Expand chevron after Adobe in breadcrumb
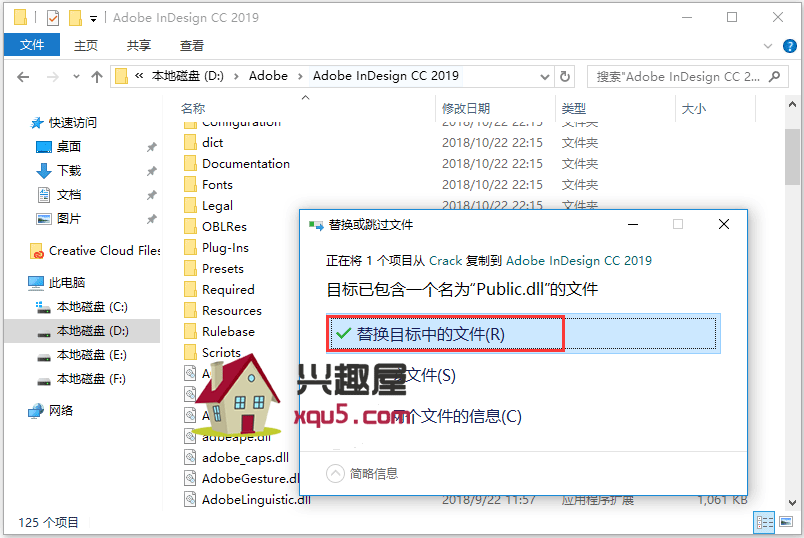This screenshot has height=538, width=804. 300,76
